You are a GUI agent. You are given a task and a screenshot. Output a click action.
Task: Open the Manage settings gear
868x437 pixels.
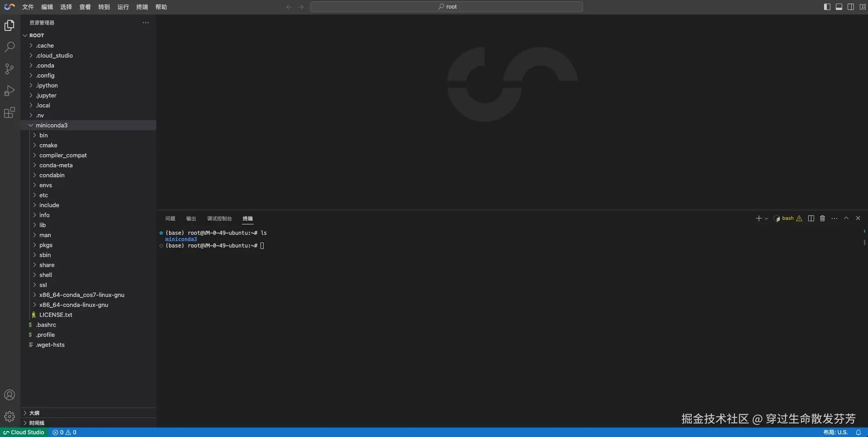(10, 416)
